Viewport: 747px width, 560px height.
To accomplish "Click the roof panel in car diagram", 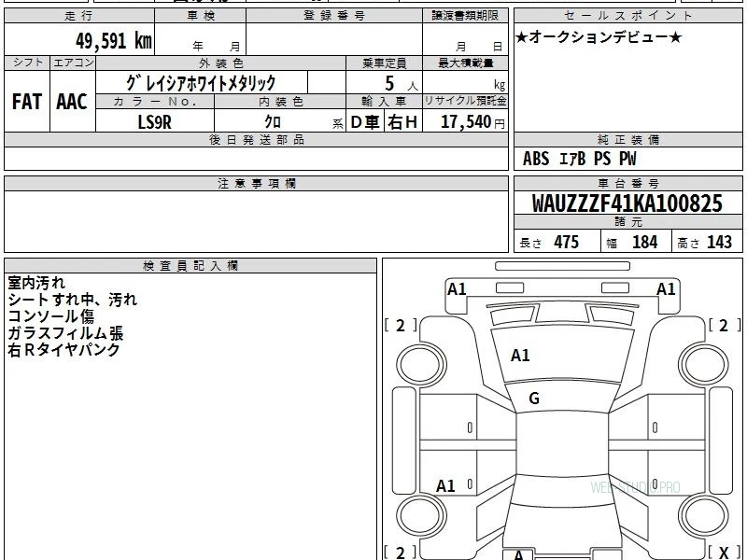I will point(562,444).
